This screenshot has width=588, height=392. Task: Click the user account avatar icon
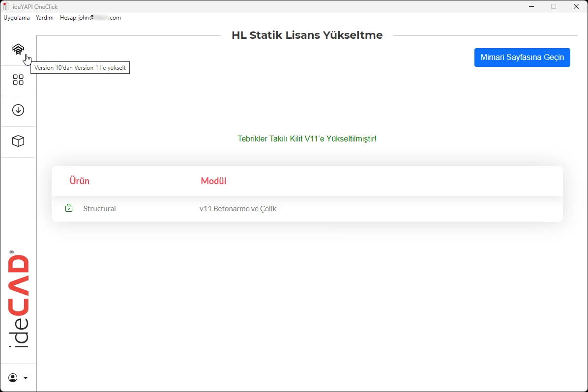coord(13,378)
